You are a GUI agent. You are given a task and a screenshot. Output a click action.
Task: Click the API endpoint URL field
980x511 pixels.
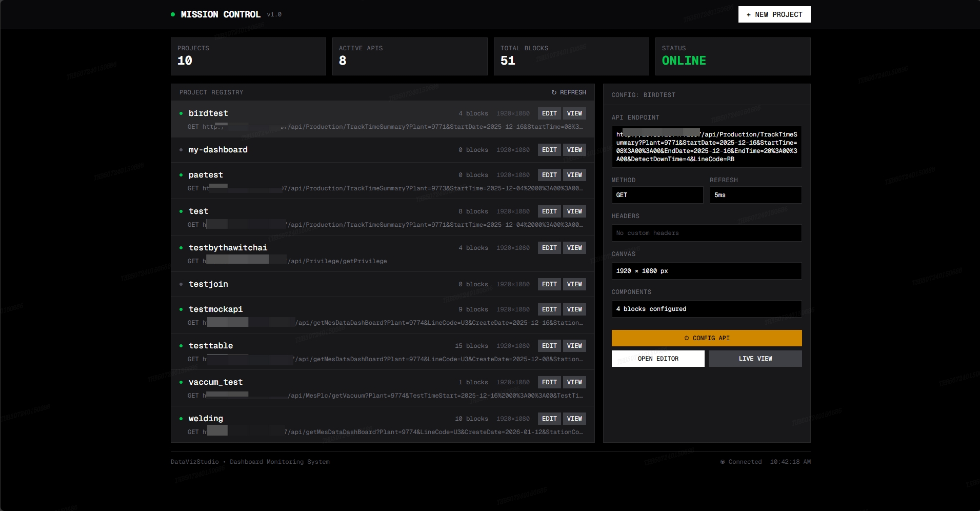click(x=707, y=147)
